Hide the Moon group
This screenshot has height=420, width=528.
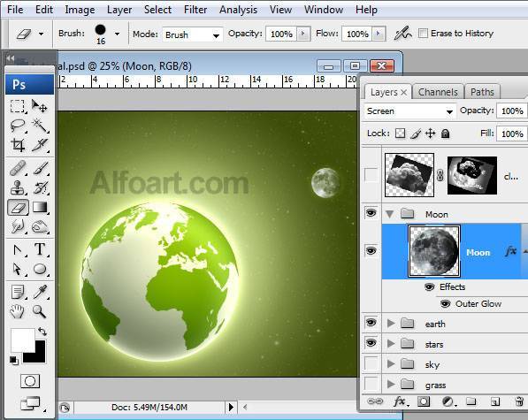(x=371, y=213)
